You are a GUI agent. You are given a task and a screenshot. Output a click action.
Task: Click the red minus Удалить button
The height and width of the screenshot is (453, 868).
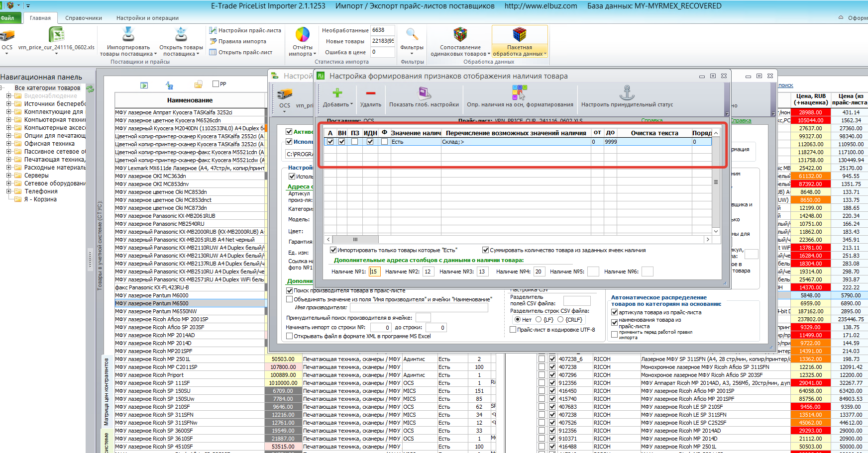[x=370, y=97]
